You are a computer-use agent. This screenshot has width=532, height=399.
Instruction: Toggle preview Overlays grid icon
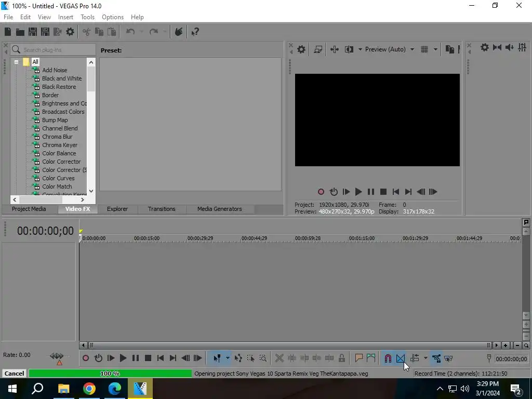click(x=424, y=49)
